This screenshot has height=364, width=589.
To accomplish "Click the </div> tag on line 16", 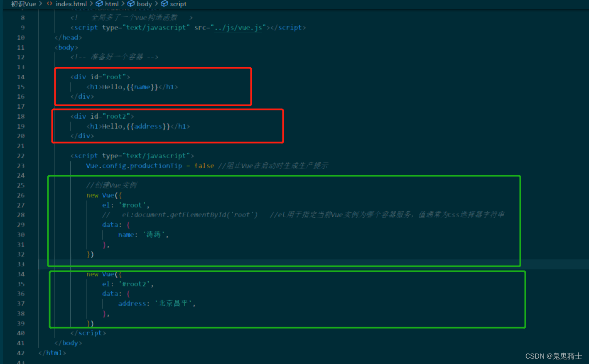I will (82, 96).
